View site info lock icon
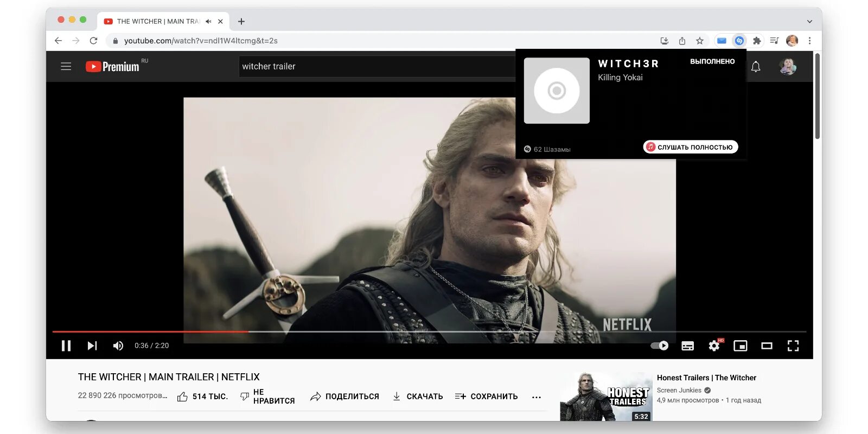 click(115, 41)
